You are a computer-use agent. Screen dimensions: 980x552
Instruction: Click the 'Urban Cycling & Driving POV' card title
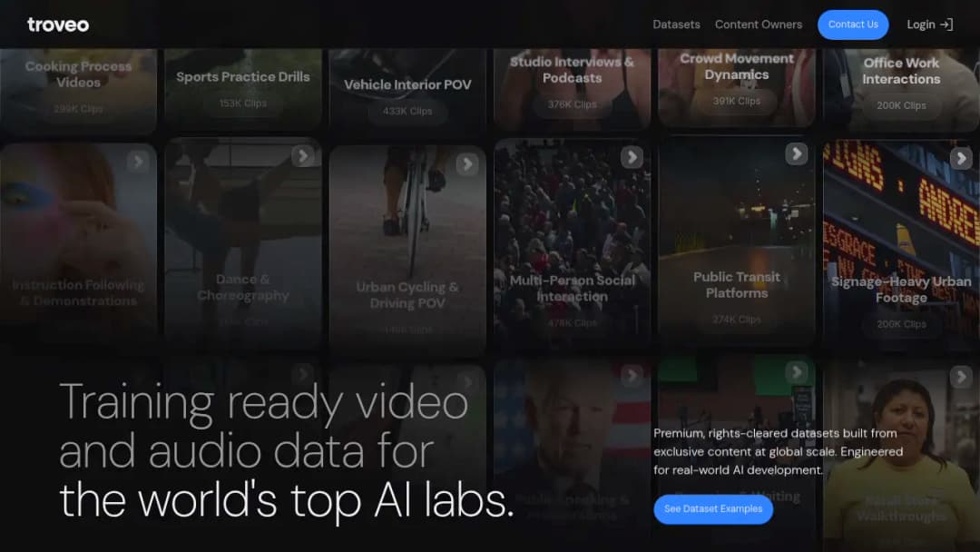tap(407, 295)
